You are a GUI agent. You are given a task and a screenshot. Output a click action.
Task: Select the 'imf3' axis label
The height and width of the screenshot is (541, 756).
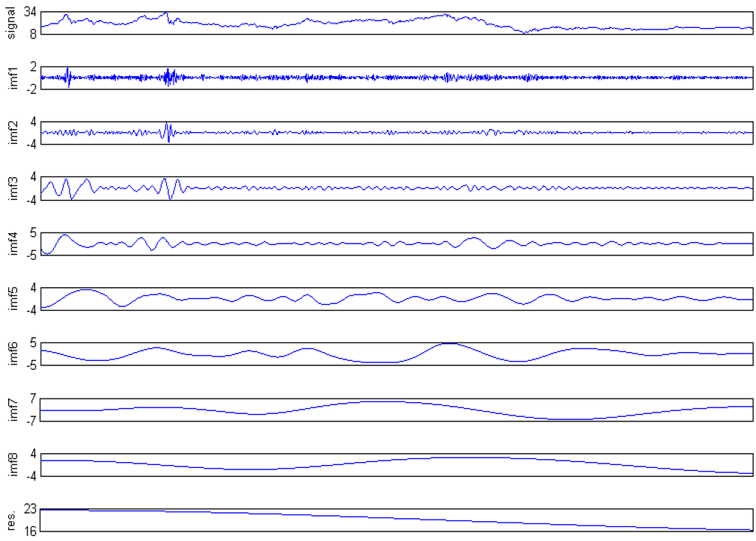point(13,188)
